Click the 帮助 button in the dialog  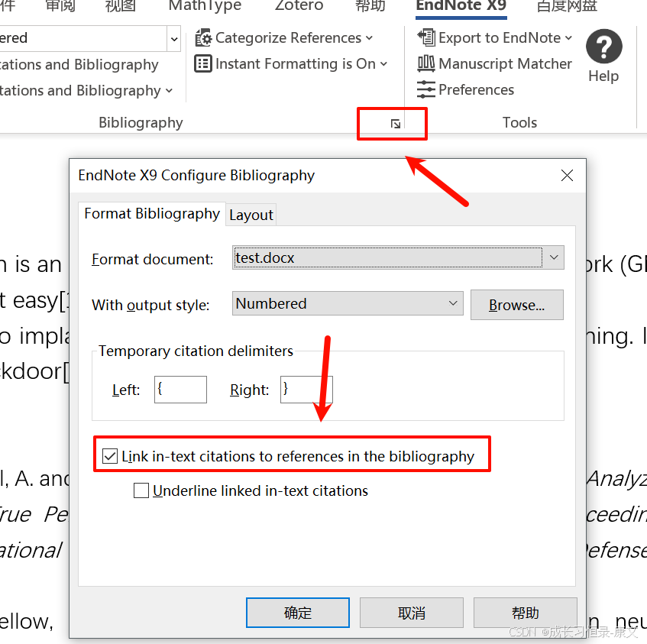[x=525, y=613]
